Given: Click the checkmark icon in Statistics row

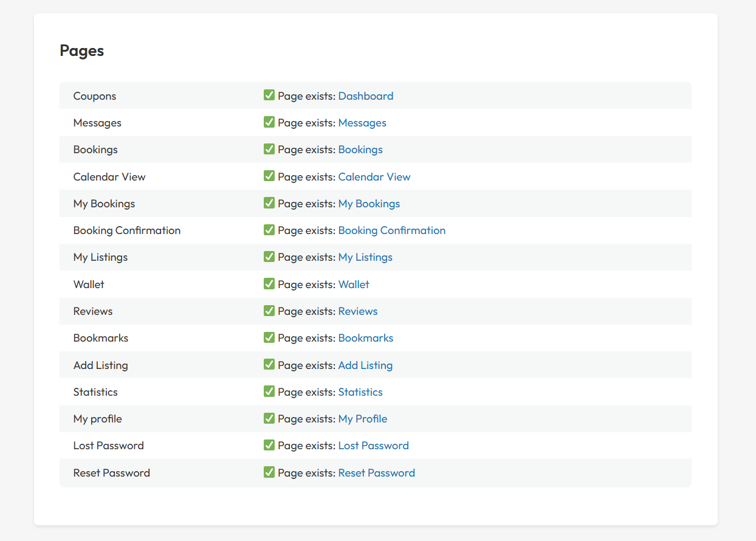Looking at the screenshot, I should [269, 391].
